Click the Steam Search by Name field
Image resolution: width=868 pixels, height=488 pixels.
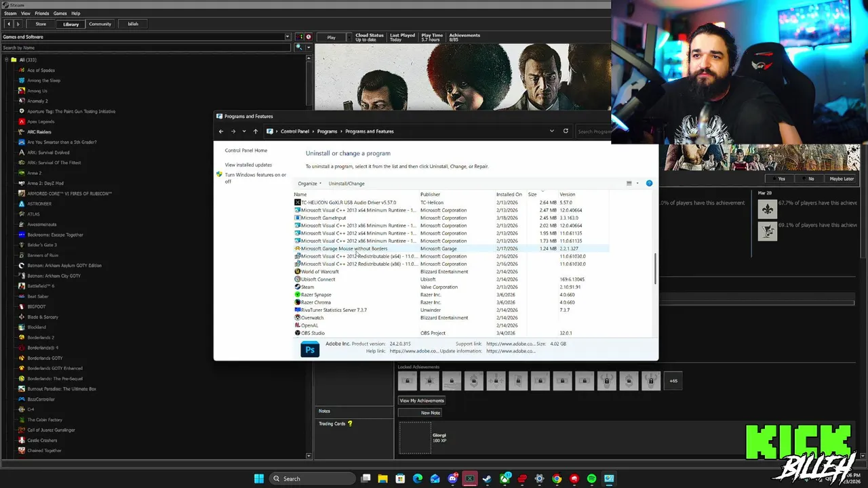tap(146, 47)
